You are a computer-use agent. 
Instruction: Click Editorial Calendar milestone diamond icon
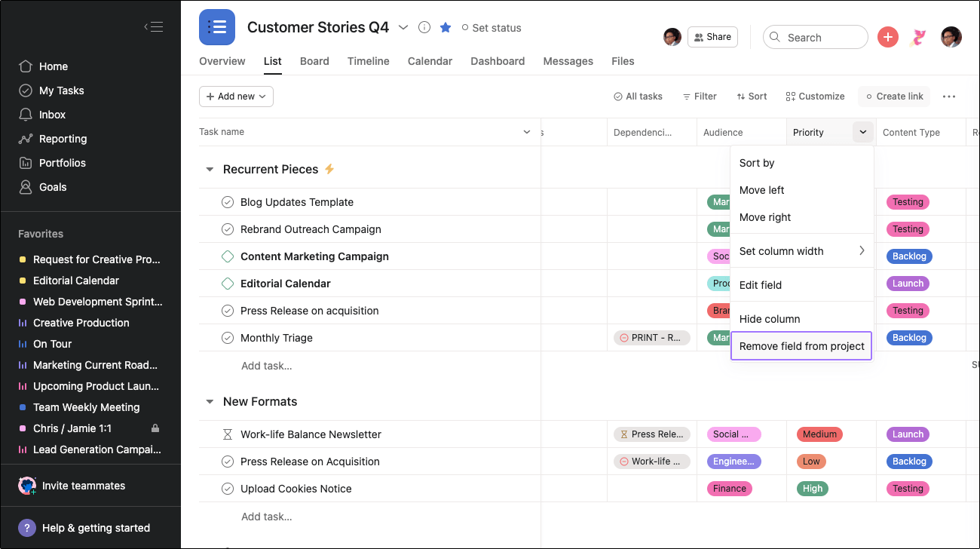click(x=228, y=284)
